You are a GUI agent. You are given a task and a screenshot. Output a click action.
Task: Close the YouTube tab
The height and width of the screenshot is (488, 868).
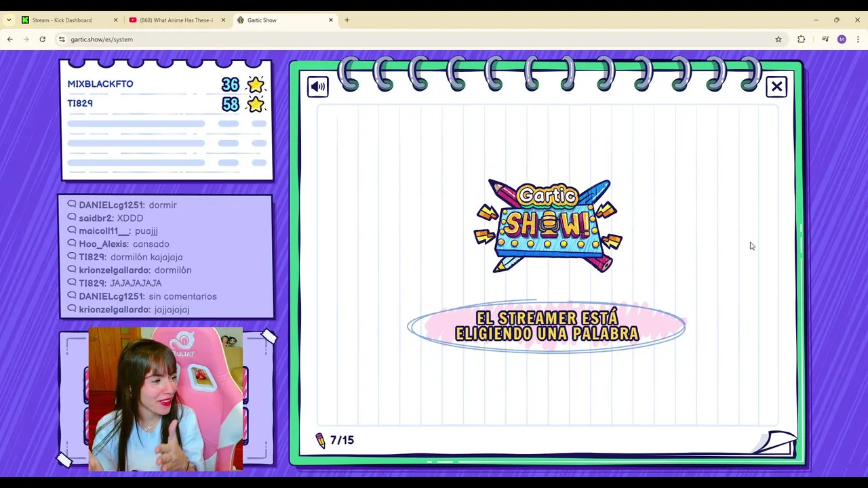click(x=223, y=20)
